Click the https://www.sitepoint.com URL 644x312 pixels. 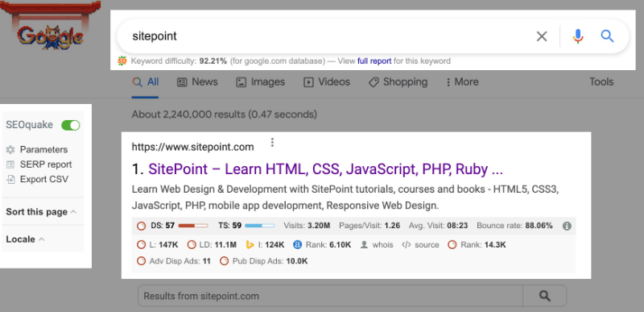point(192,147)
